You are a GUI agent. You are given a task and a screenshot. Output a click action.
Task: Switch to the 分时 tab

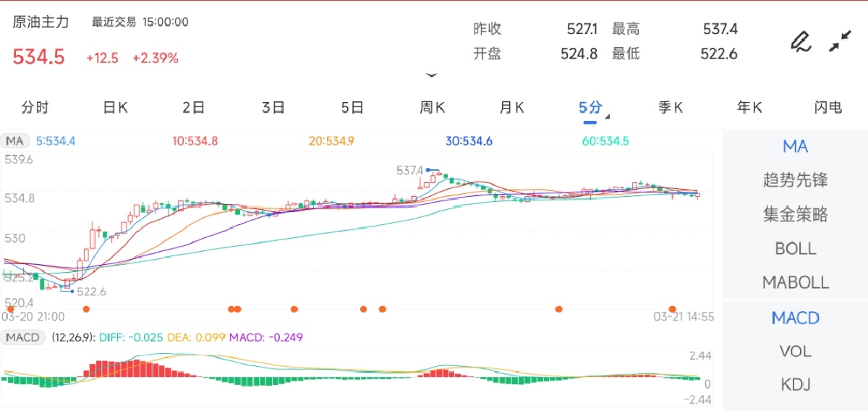point(35,108)
